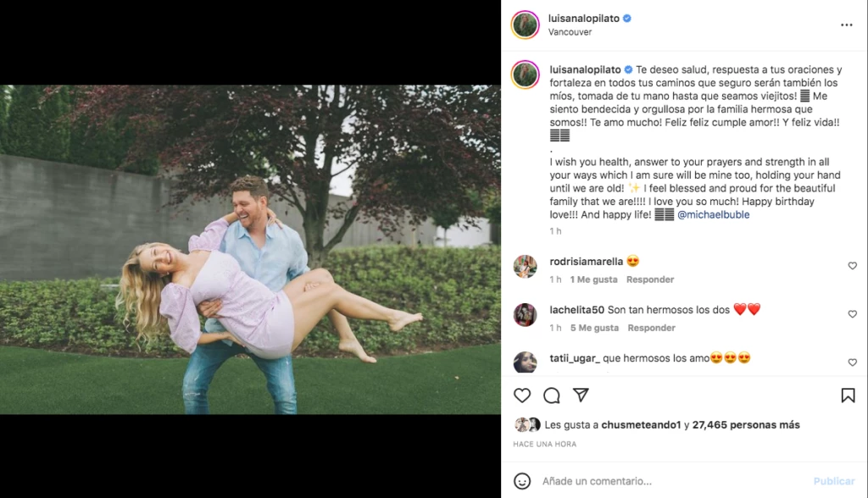Viewport: 868px width, 498px height.
Task: Open the post options three-dot menu
Action: click(x=847, y=25)
